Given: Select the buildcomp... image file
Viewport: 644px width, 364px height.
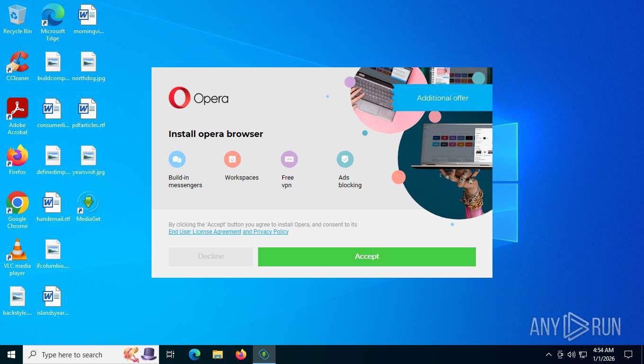Looking at the screenshot, I should pos(53,66).
